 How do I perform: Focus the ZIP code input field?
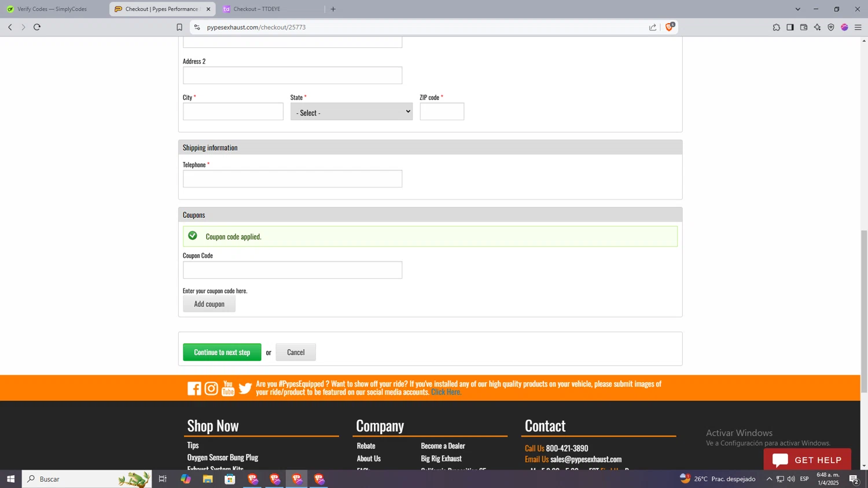pos(442,112)
